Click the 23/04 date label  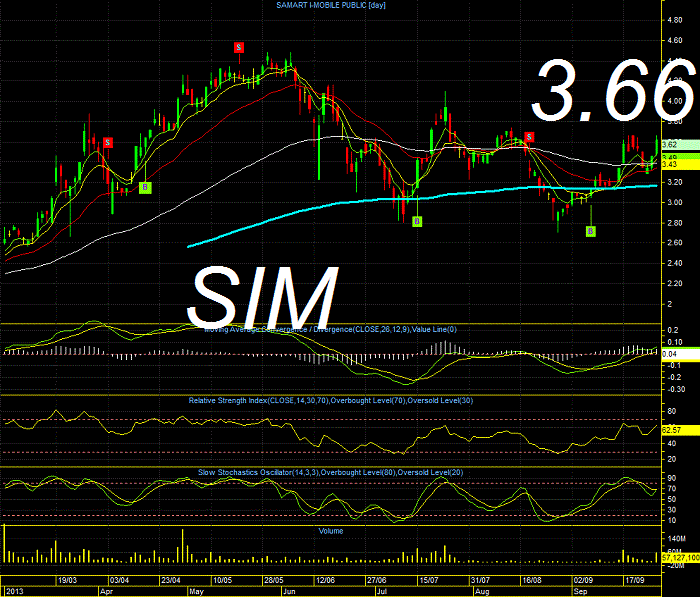[171, 580]
